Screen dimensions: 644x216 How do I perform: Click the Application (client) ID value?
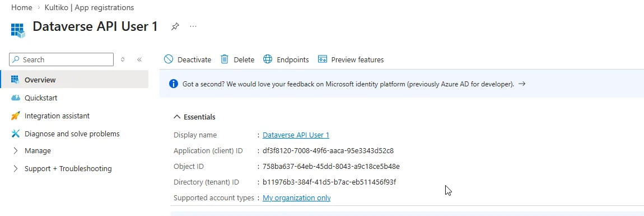click(x=328, y=150)
